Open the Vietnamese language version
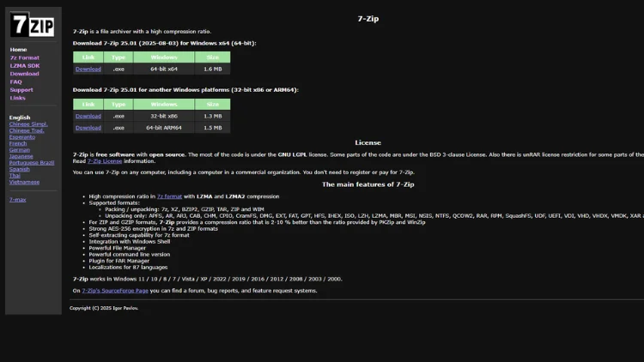Image resolution: width=644 pixels, height=362 pixels. pos(24,182)
